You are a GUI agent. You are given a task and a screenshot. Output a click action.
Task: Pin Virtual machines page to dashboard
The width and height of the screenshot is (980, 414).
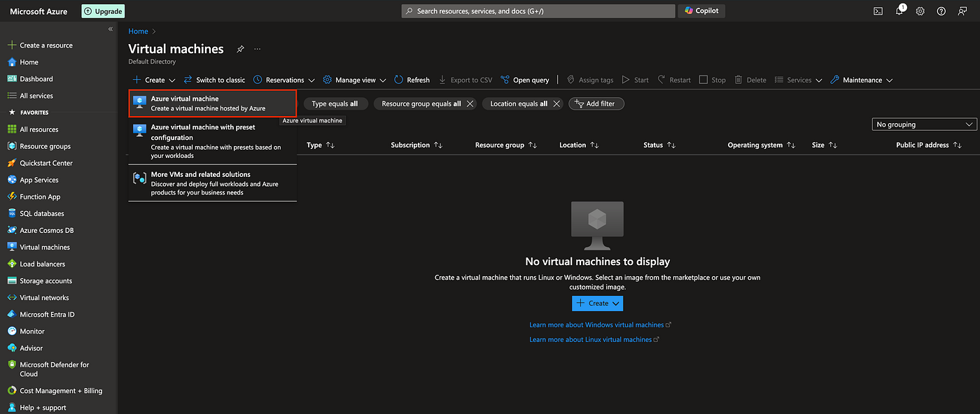(240, 49)
